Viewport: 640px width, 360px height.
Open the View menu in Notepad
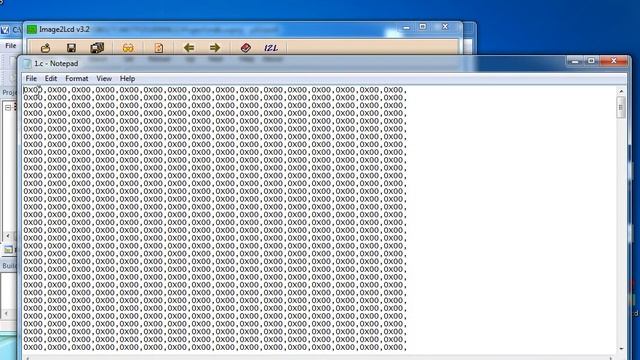[104, 78]
